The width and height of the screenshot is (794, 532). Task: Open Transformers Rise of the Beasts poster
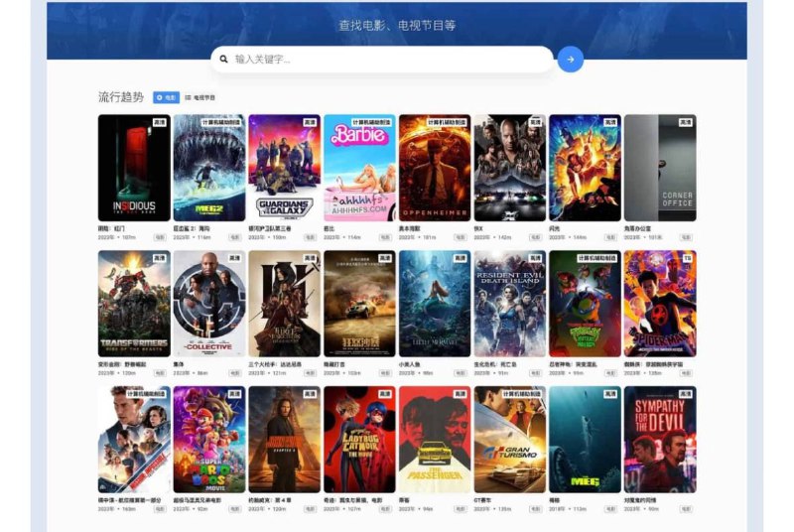tap(134, 304)
